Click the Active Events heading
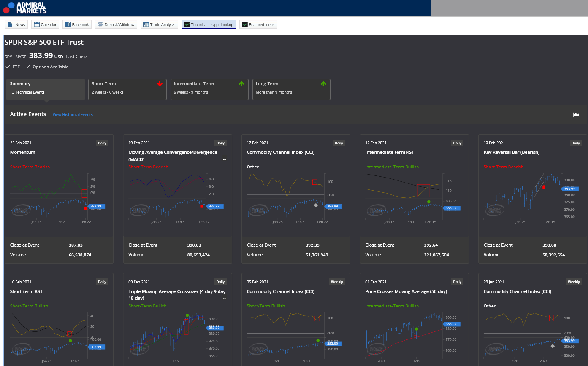588x366 pixels. click(28, 114)
